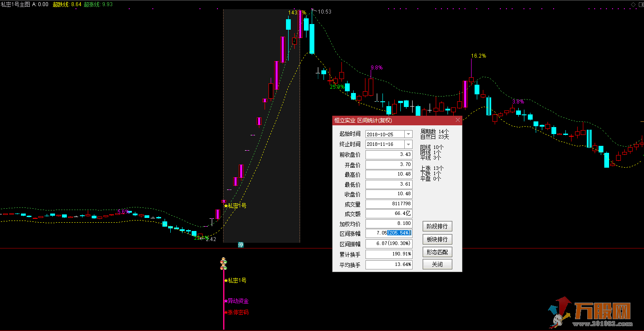The image size is (644, 331).
Task: Open the 起始时间 date dropdown
Action: 408,134
